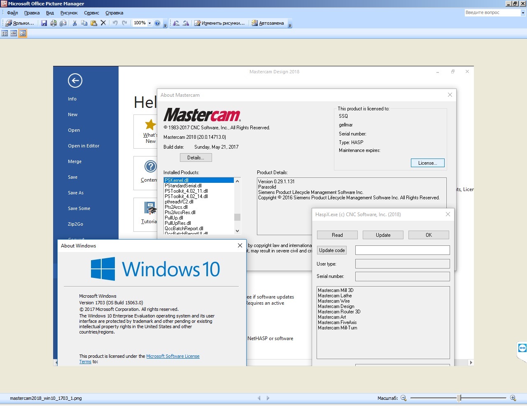Click the Update code text field in HaspX
This screenshot has height=420, width=527.
pyautogui.click(x=402, y=250)
